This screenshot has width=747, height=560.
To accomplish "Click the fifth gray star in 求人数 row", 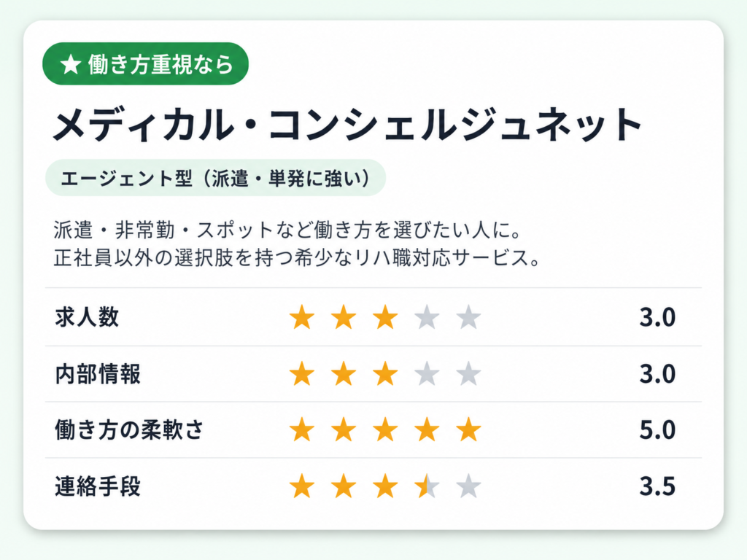I will [x=468, y=317].
